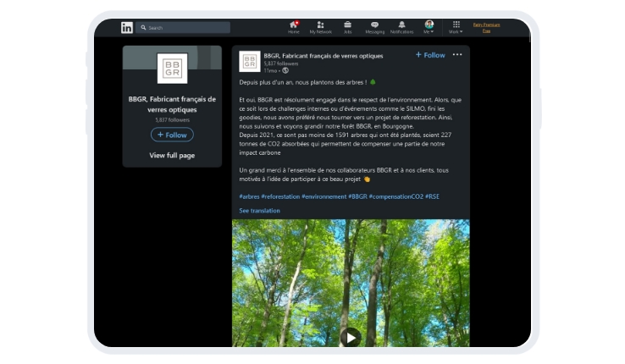
Task: Click sidebar '5,837 followers' text
Action: pyautogui.click(x=172, y=120)
